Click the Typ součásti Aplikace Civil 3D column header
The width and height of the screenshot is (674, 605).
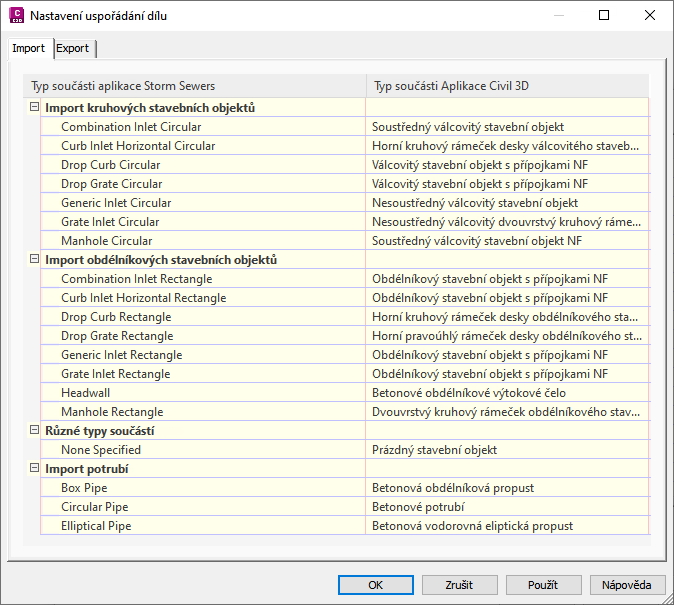(x=505, y=86)
